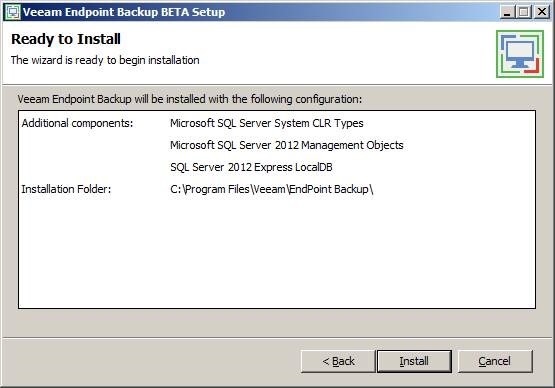Close the Veeam Setup window
Image resolution: width=555 pixels, height=388 pixels.
coord(542,12)
